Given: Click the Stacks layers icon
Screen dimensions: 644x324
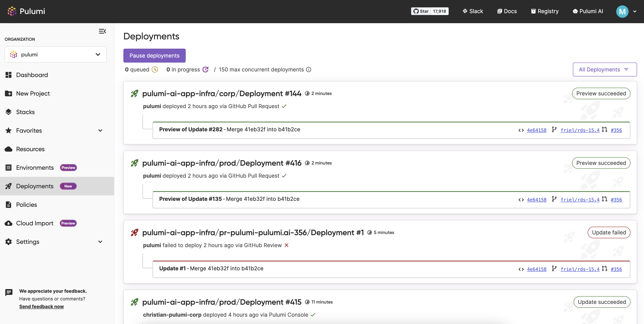Looking at the screenshot, I should coord(8,112).
